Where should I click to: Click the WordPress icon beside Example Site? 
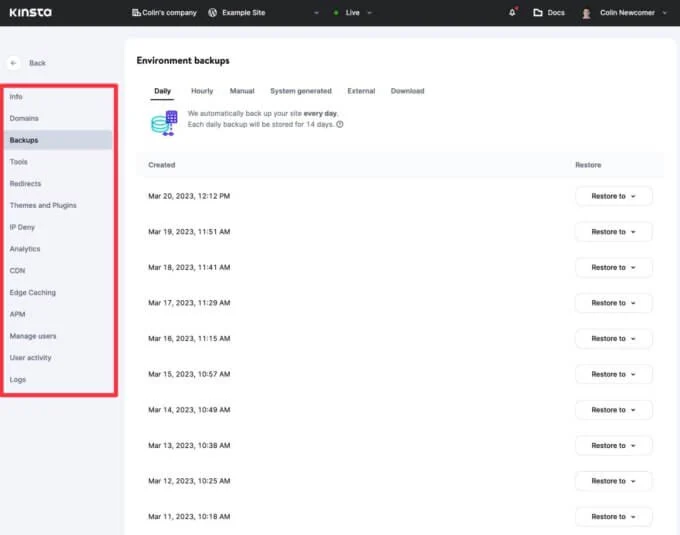(212, 13)
